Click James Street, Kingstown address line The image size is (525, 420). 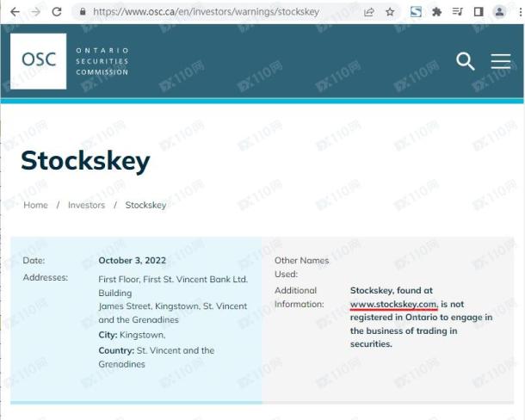pyautogui.click(x=173, y=306)
